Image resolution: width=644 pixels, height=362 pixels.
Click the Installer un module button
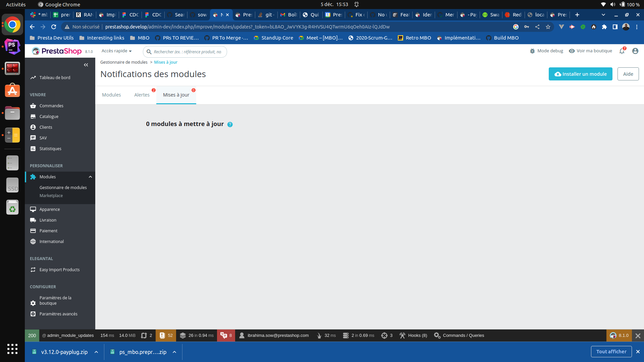tap(580, 74)
